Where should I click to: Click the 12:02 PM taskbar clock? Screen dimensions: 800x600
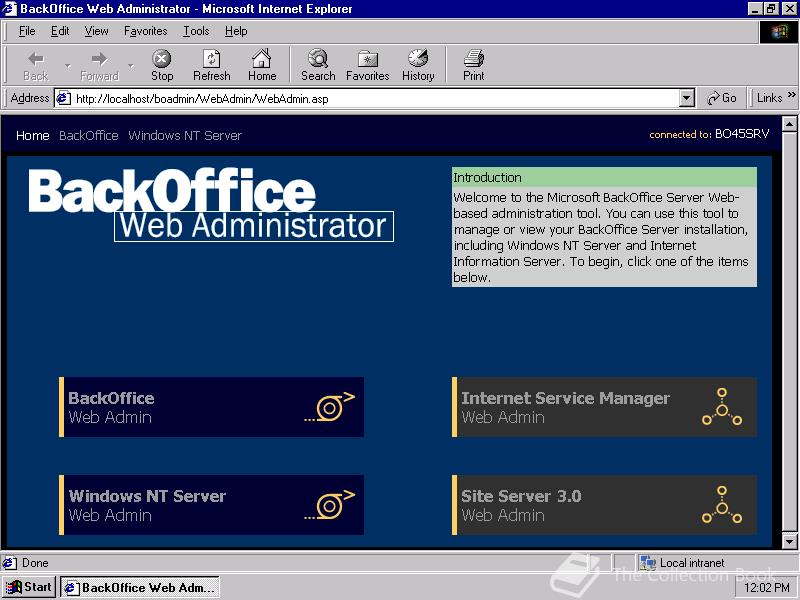pyautogui.click(x=767, y=588)
